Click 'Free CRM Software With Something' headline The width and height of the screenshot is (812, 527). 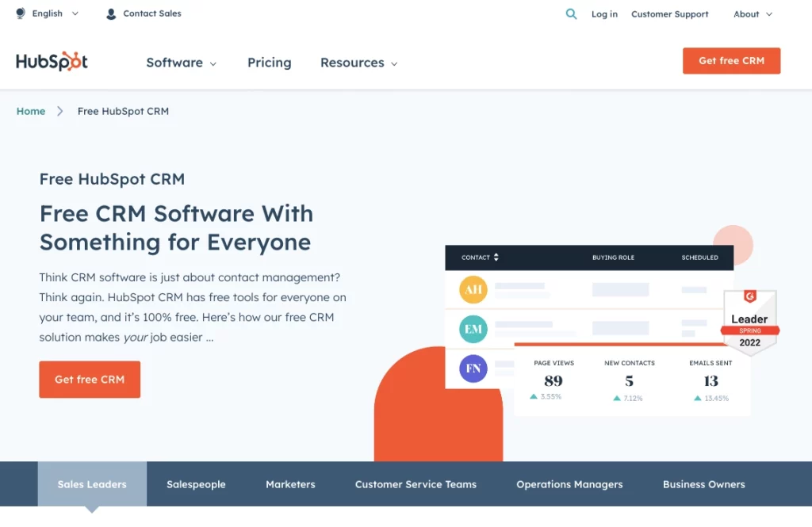177,227
